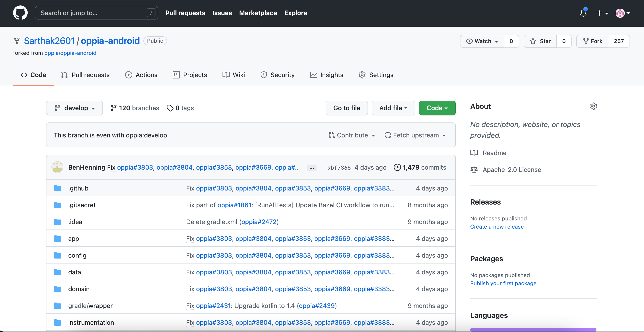
Task: Click the .idea folder icon
Action: pos(58,222)
